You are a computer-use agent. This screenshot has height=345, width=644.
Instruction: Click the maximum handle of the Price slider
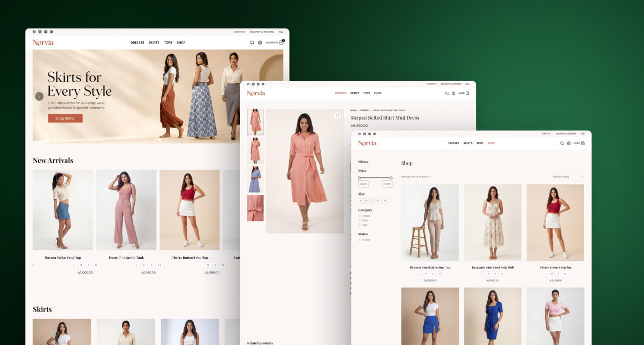click(x=391, y=177)
